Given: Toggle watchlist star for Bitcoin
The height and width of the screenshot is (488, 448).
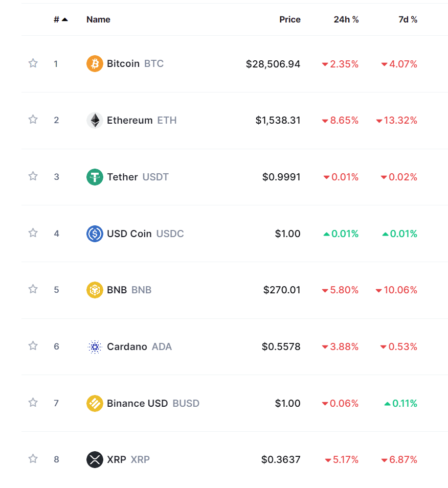Looking at the screenshot, I should click(33, 63).
